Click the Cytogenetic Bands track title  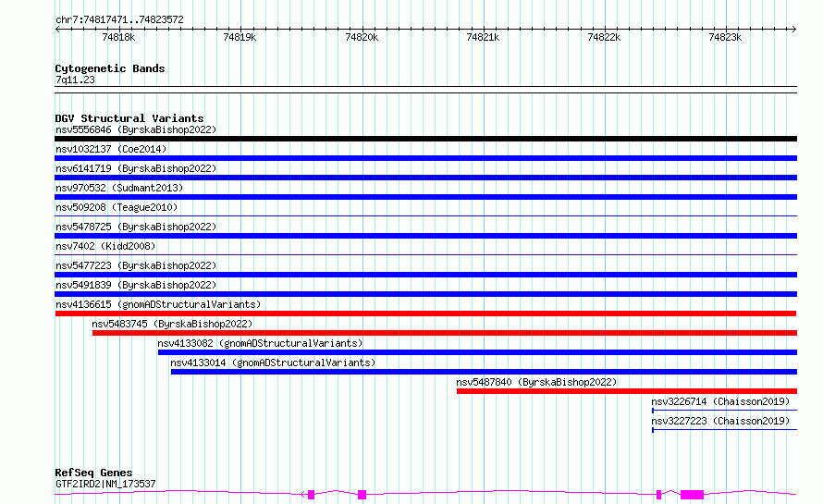pos(110,68)
